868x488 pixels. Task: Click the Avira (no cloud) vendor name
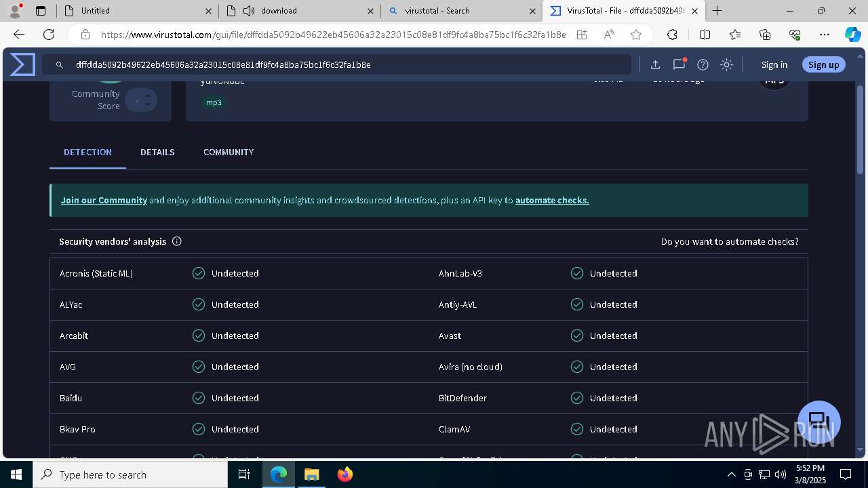pyautogui.click(x=471, y=367)
